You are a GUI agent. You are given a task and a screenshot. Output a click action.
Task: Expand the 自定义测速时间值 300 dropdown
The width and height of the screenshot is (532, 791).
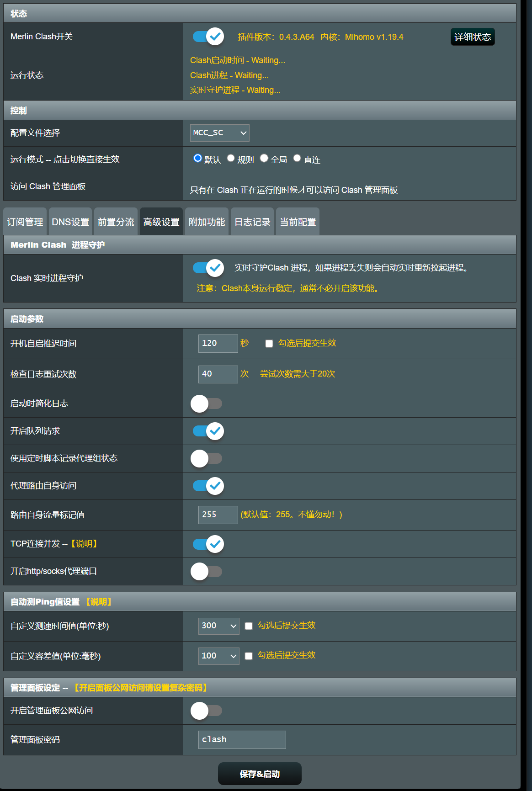tap(219, 626)
